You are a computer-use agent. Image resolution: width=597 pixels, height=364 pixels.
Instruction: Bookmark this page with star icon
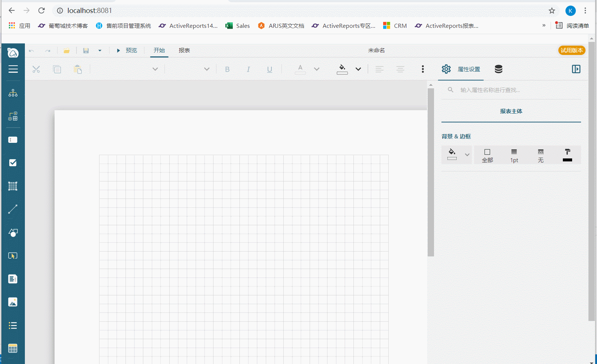point(552,10)
